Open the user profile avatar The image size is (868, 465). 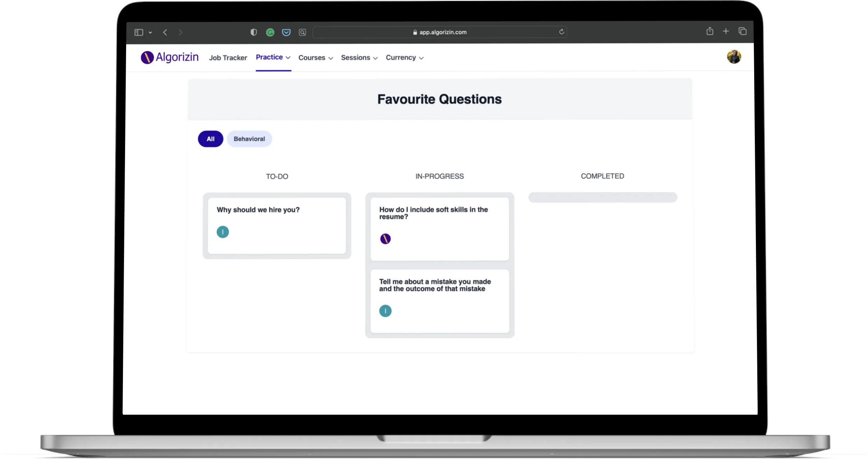point(734,57)
